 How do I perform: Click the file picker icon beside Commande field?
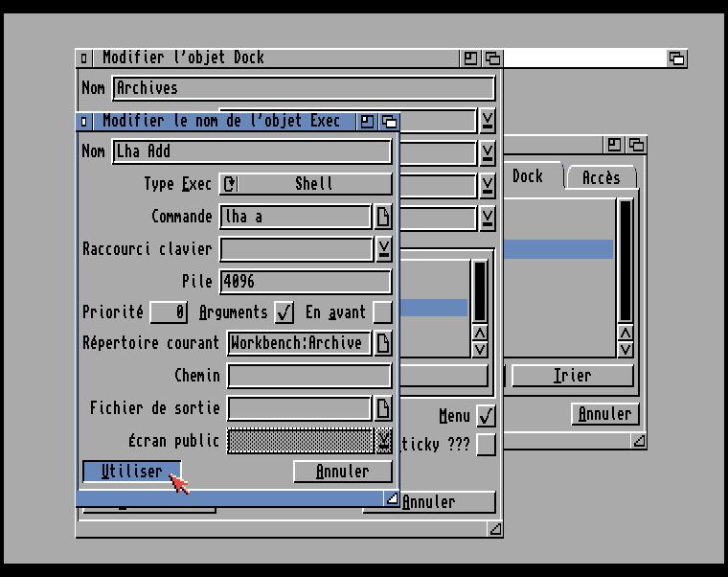pyautogui.click(x=383, y=217)
